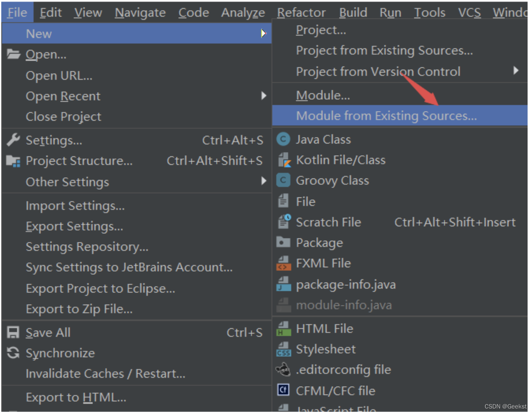Click the File document icon
The height and width of the screenshot is (412, 532).
[283, 201]
